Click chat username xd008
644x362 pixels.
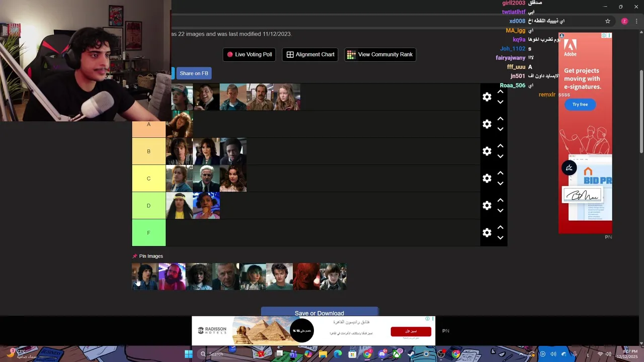pos(517,21)
